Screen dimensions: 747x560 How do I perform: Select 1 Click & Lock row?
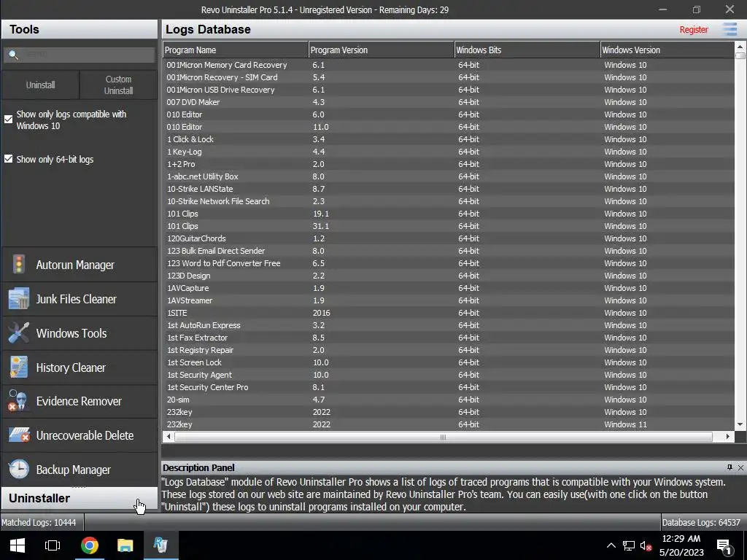tap(449, 139)
